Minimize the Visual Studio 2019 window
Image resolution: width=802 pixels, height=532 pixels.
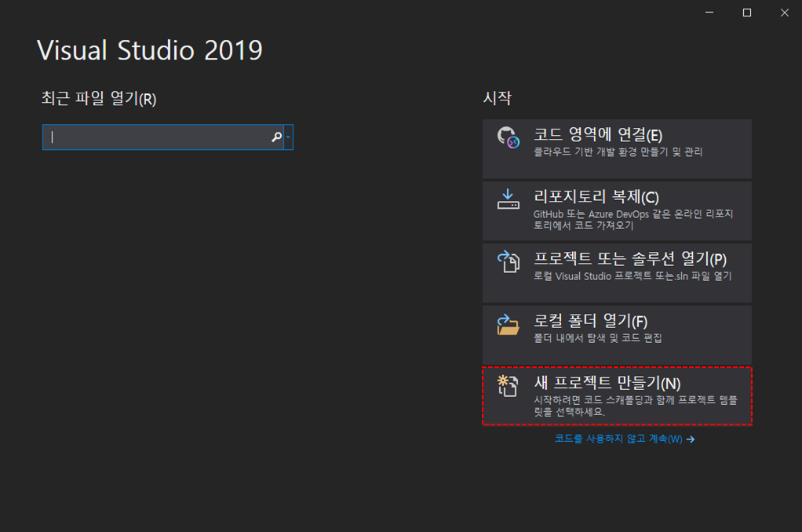click(x=709, y=13)
